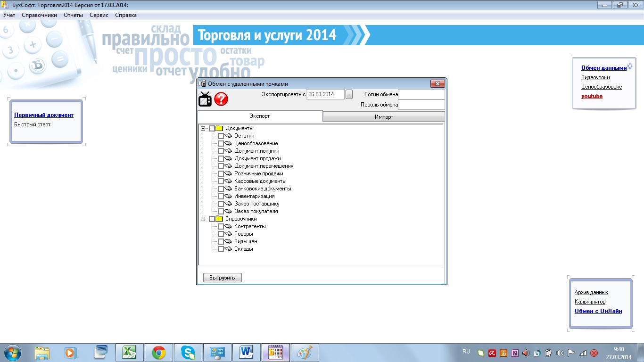
Task: Open the Архив данных link
Action: [591, 292]
